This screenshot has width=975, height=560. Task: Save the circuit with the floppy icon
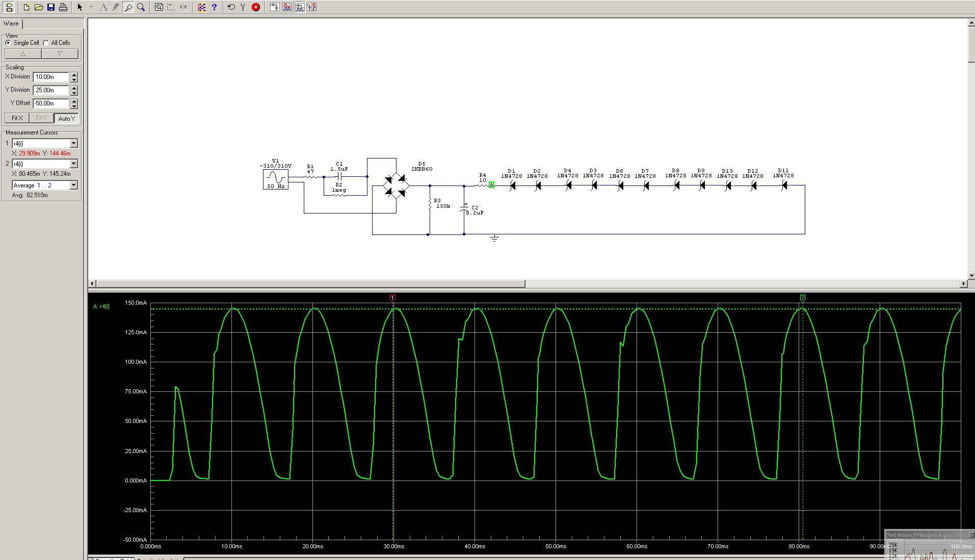pyautogui.click(x=51, y=7)
